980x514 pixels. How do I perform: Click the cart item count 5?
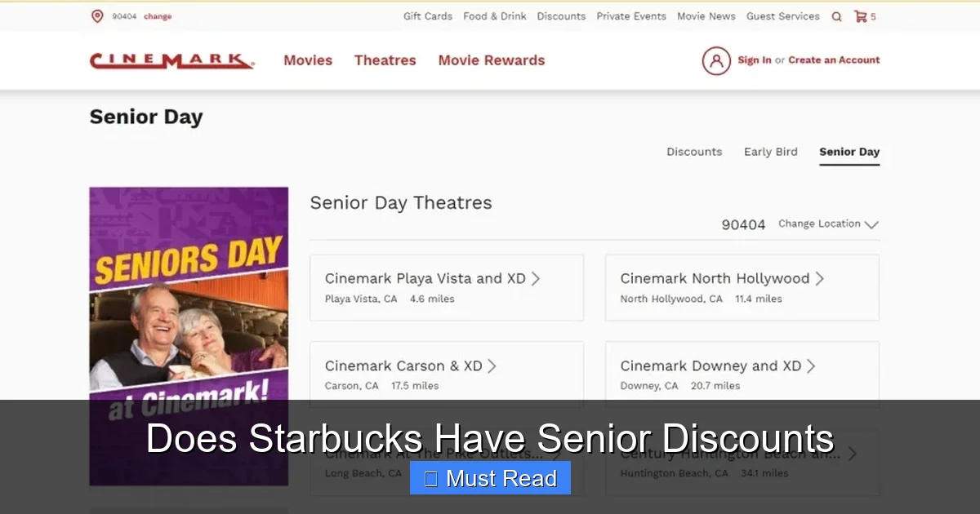pyautogui.click(x=873, y=16)
